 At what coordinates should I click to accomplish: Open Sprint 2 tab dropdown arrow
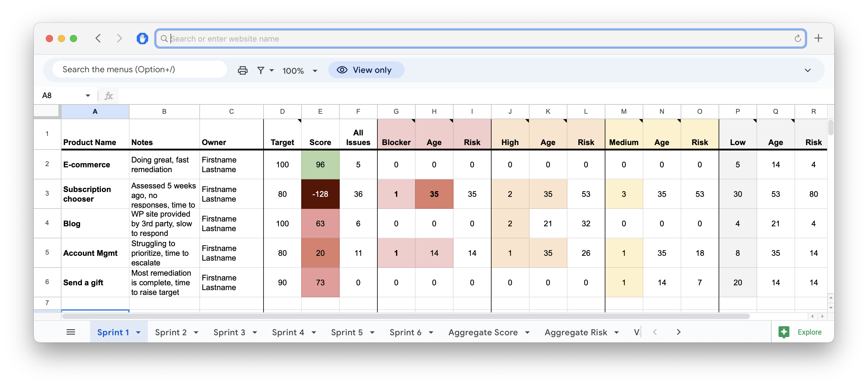click(x=196, y=333)
